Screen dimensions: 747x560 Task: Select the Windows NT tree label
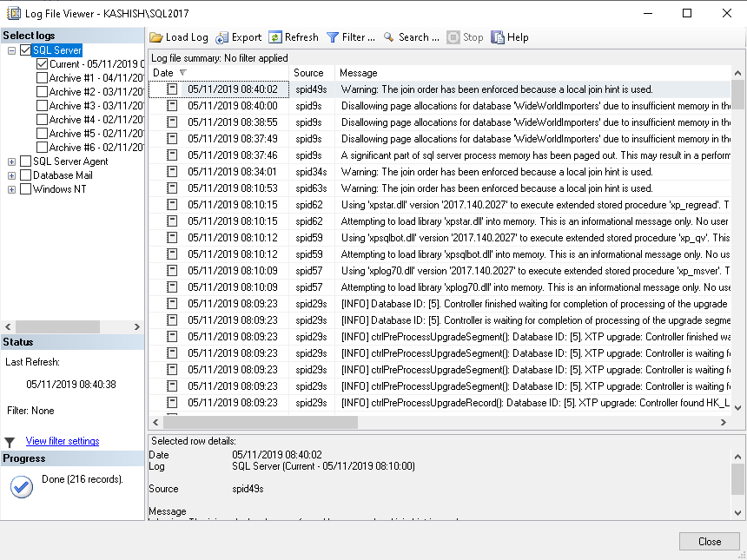(x=60, y=189)
